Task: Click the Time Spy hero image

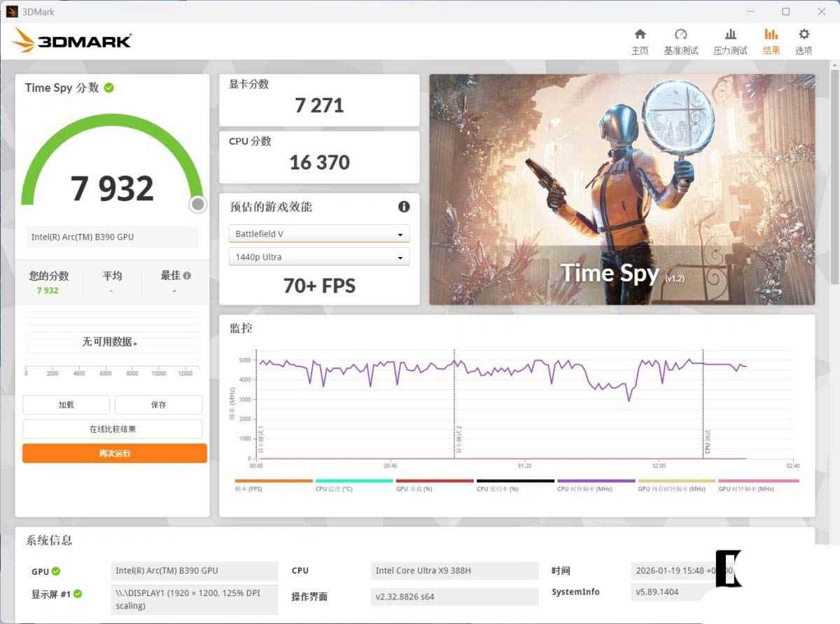Action: pos(622,190)
